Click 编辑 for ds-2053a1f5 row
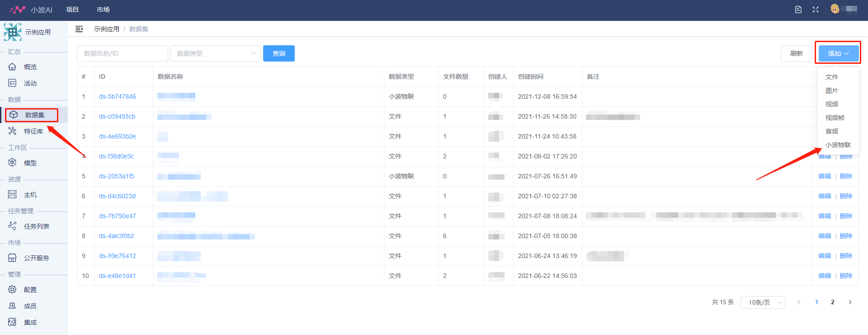Image resolution: width=868 pixels, height=335 pixels. coord(825,176)
